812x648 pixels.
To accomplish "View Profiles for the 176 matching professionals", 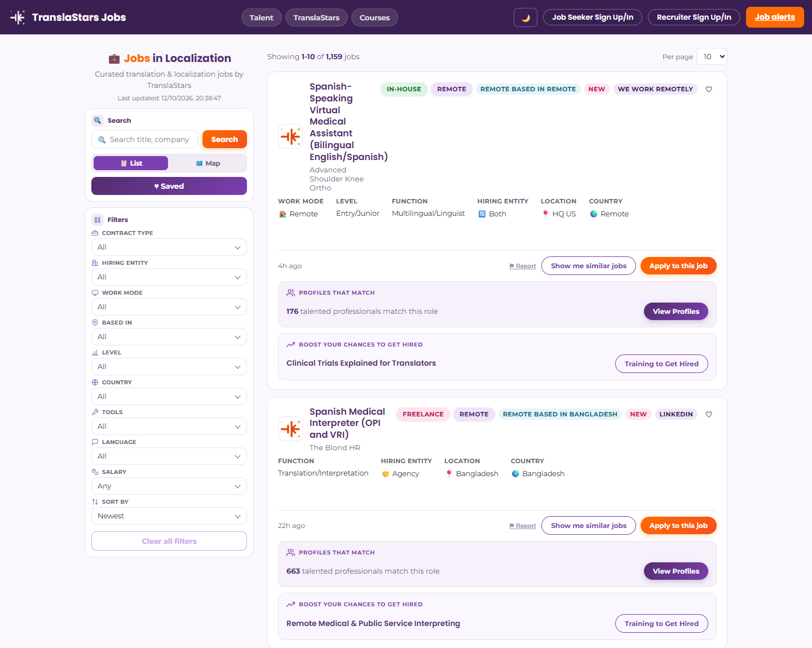I will (676, 312).
